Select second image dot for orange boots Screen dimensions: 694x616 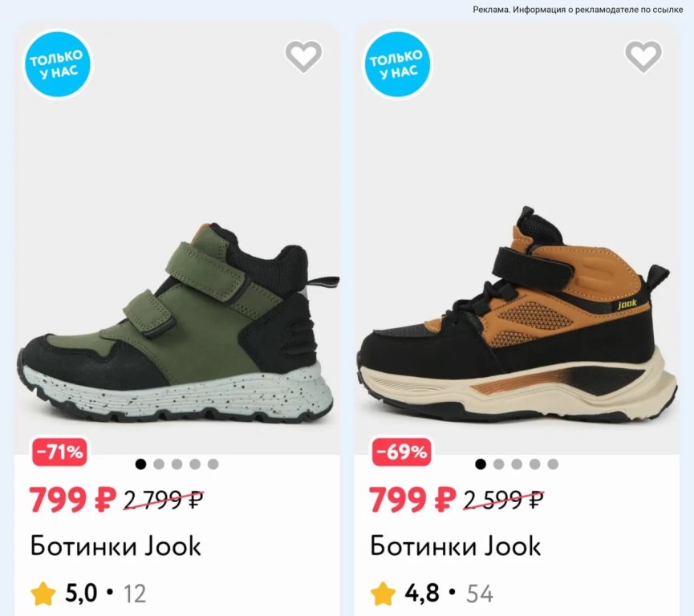click(499, 464)
